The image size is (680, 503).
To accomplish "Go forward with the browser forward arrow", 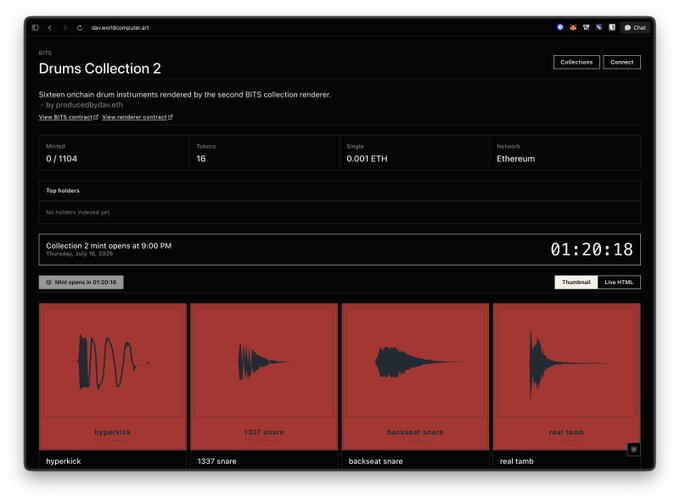I will [65, 28].
